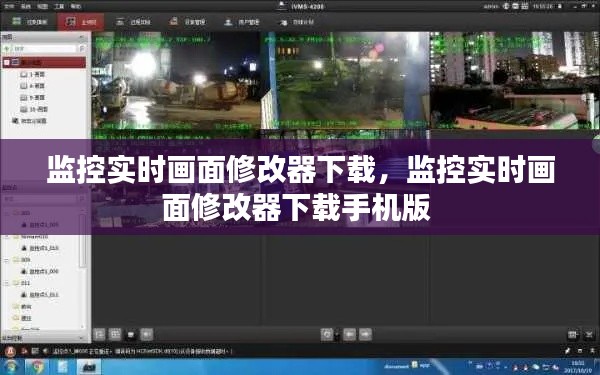Go to next page arrow icon
Viewport: 600px width, 375px height.
(x=365, y=334)
